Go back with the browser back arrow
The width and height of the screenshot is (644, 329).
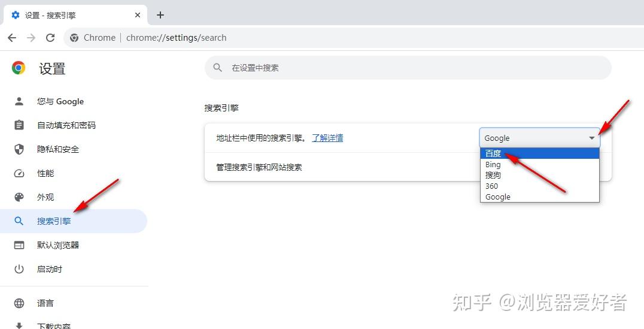pyautogui.click(x=12, y=38)
